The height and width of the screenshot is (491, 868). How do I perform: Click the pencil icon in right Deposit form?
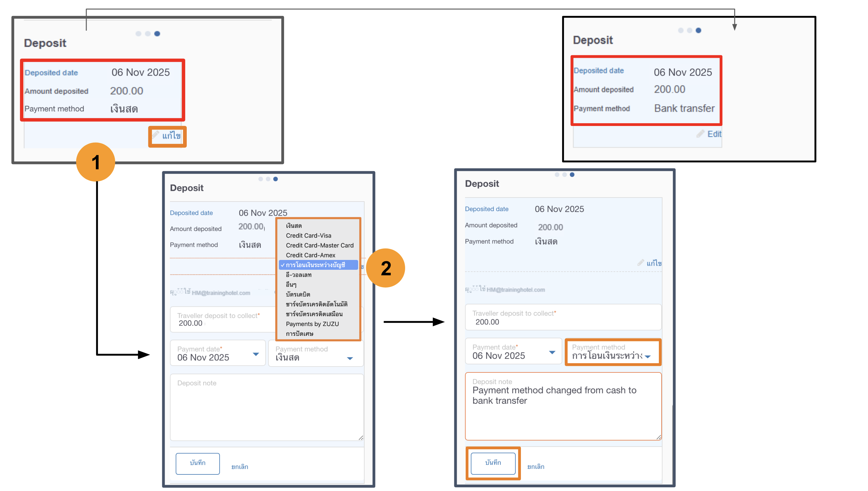coord(640,263)
